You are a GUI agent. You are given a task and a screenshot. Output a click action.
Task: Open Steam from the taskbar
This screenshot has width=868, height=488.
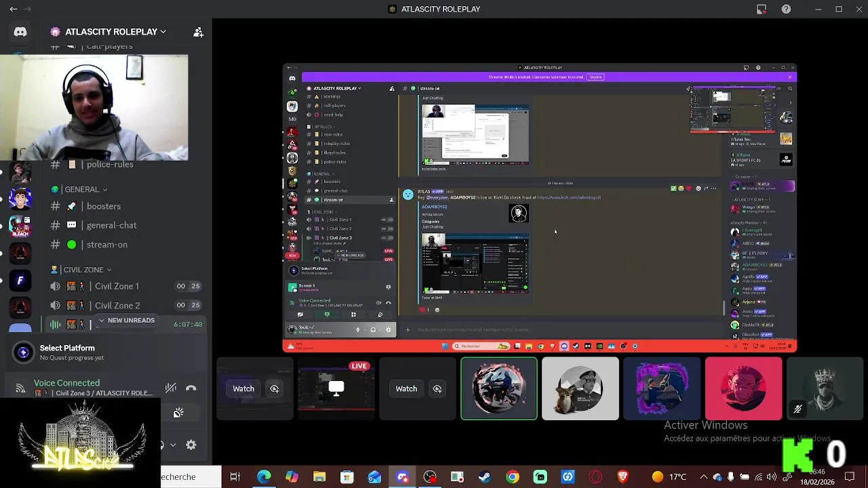point(485,477)
